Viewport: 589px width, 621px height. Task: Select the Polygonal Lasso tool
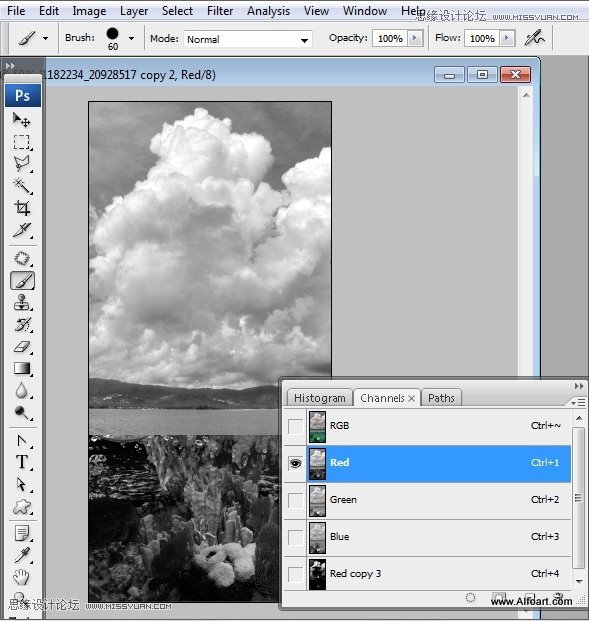click(x=21, y=163)
